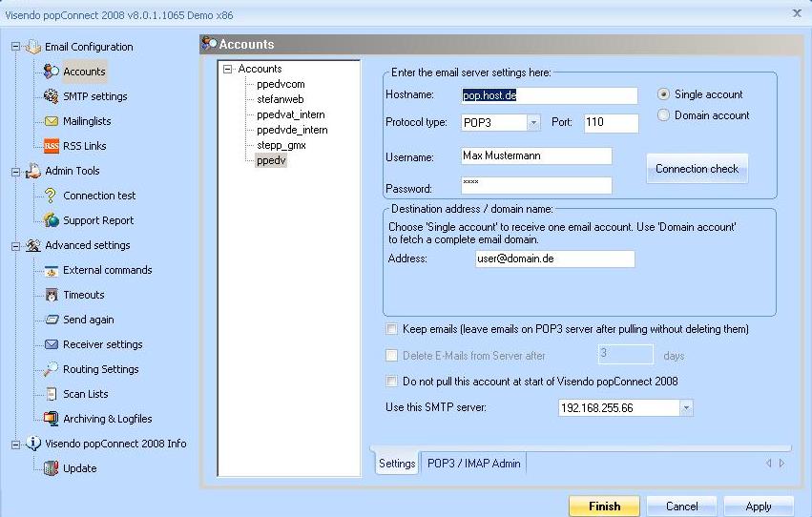The height and width of the screenshot is (517, 812).
Task: Select the ppedvat_intern account
Action: click(x=290, y=114)
